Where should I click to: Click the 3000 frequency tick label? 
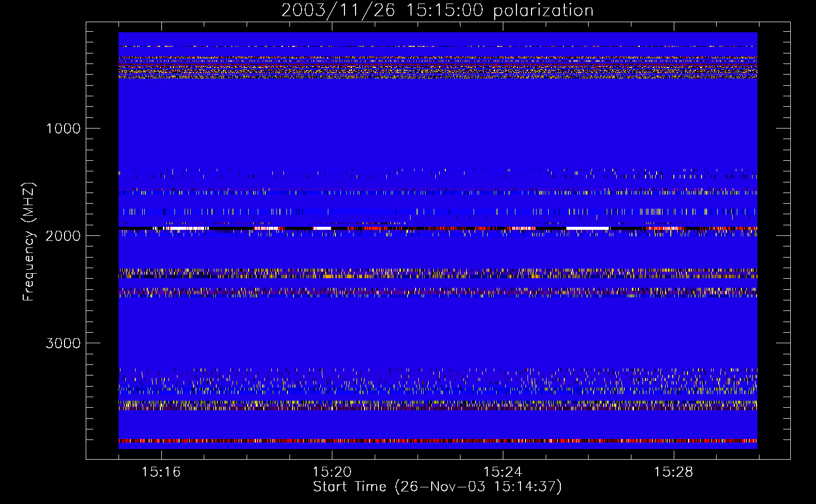point(63,343)
